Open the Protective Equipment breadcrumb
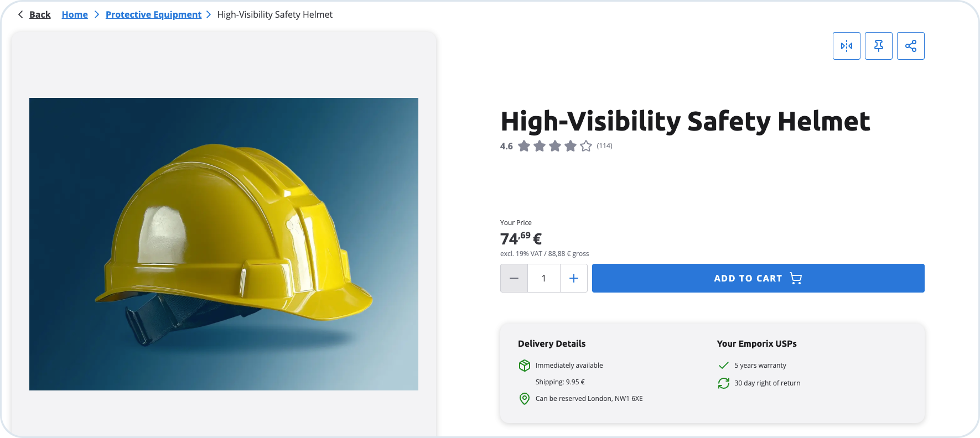Image resolution: width=980 pixels, height=438 pixels. click(153, 14)
